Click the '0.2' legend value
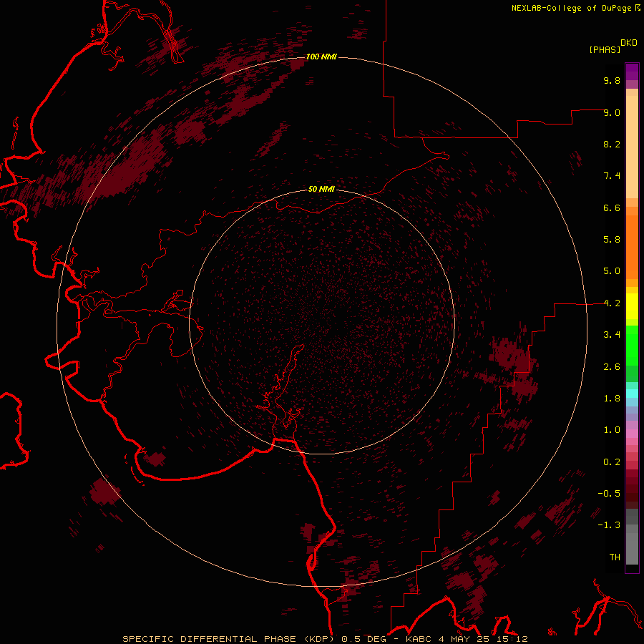Screen dimensions: 644x644 (x=612, y=462)
